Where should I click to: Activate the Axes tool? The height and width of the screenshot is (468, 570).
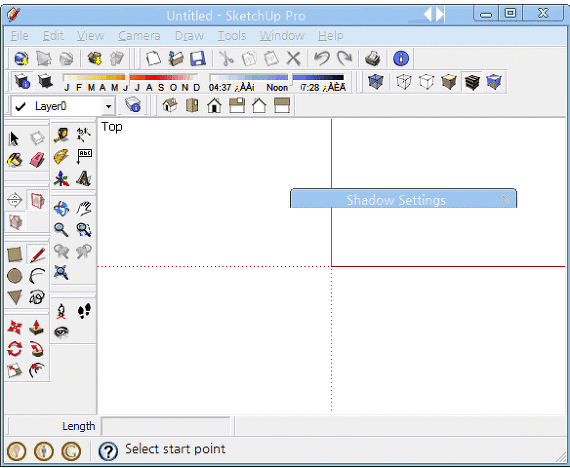(x=61, y=179)
